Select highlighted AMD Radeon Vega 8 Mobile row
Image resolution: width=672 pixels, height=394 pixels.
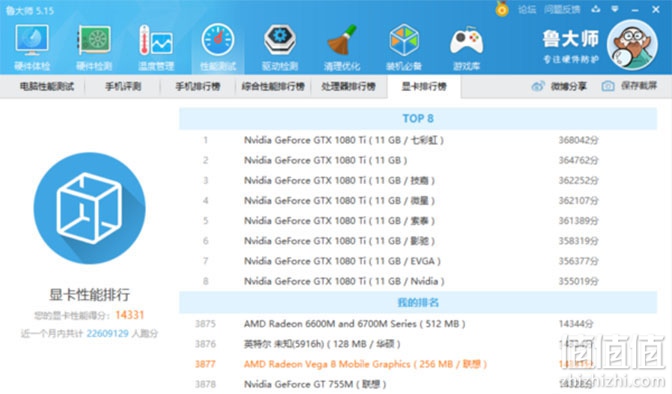click(418, 364)
